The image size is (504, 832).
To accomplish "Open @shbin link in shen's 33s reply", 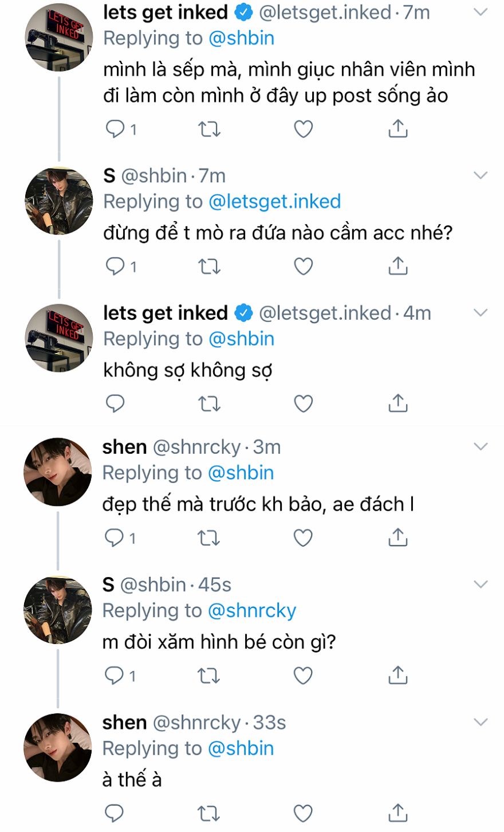I will click(241, 748).
